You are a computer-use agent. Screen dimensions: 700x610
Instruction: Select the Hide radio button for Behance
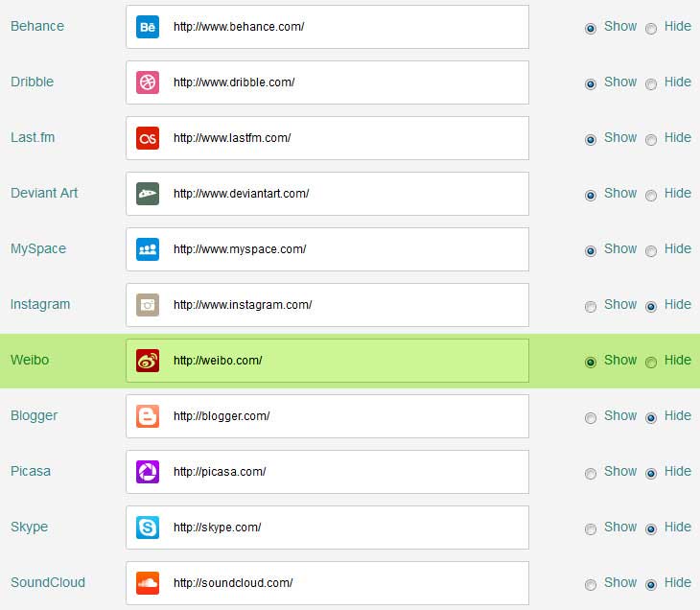pos(651,29)
